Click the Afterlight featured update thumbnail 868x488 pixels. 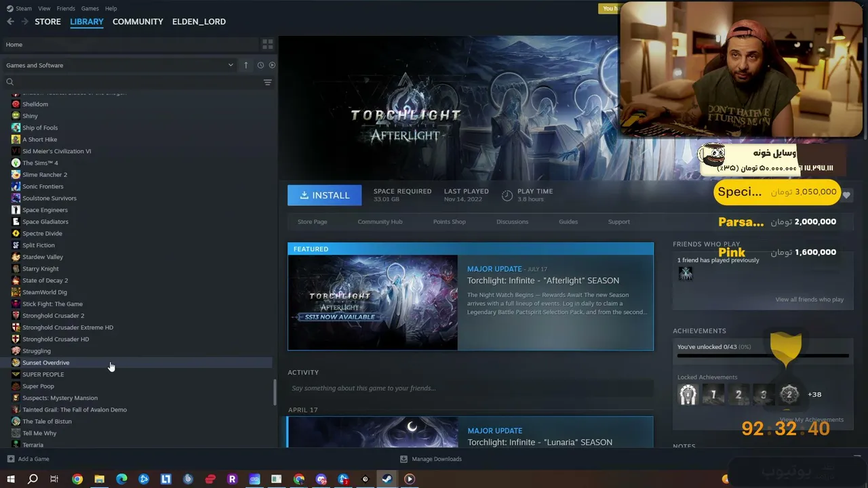coord(372,302)
